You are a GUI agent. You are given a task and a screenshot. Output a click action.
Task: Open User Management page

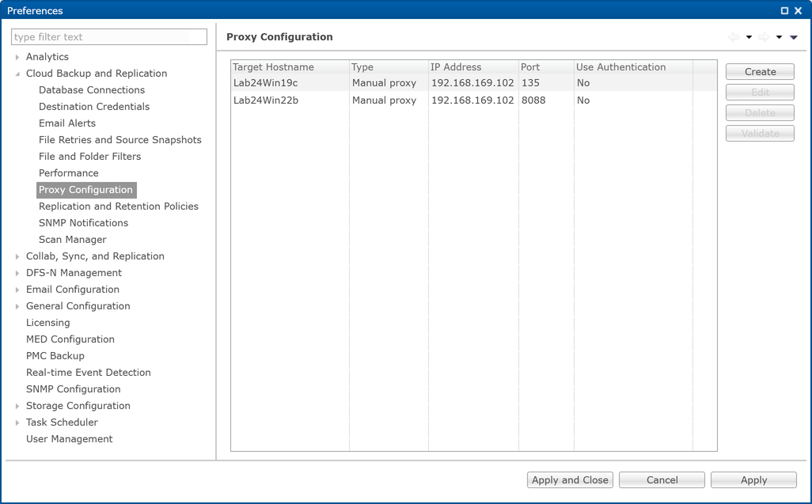point(70,439)
